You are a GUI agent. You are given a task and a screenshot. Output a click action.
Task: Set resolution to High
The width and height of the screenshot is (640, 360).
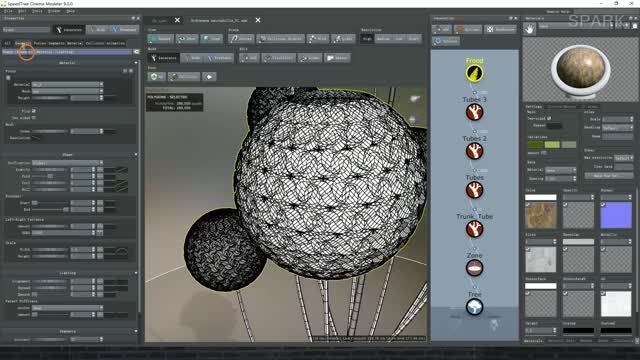coord(367,39)
